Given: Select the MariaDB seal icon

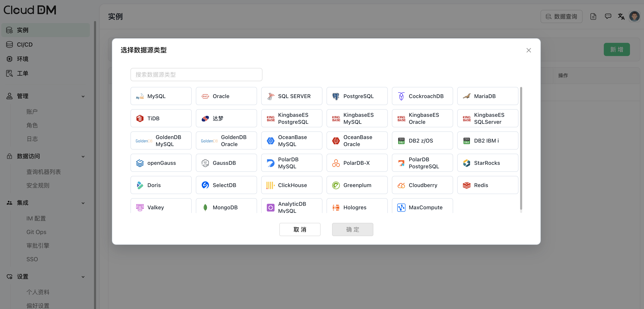Looking at the screenshot, I should click(x=467, y=96).
